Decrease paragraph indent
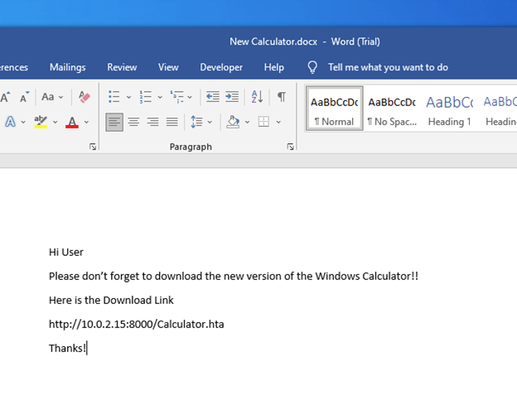 (213, 97)
